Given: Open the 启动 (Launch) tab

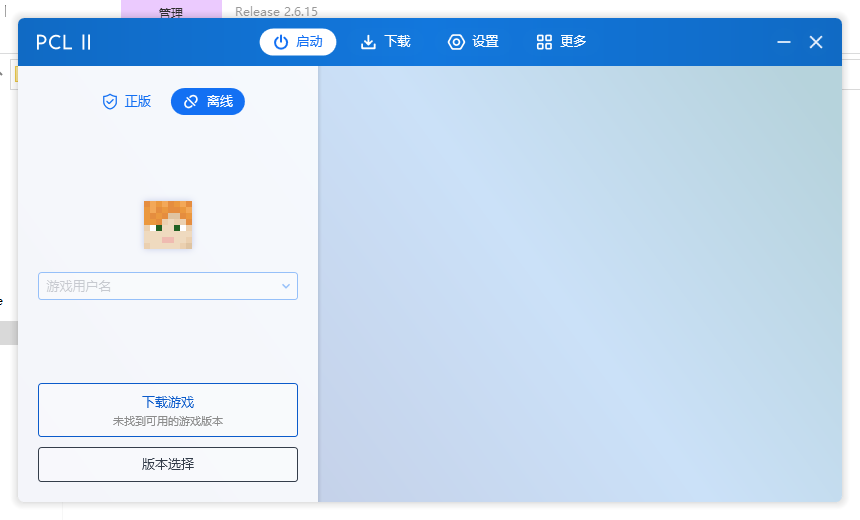Looking at the screenshot, I should pos(298,42).
